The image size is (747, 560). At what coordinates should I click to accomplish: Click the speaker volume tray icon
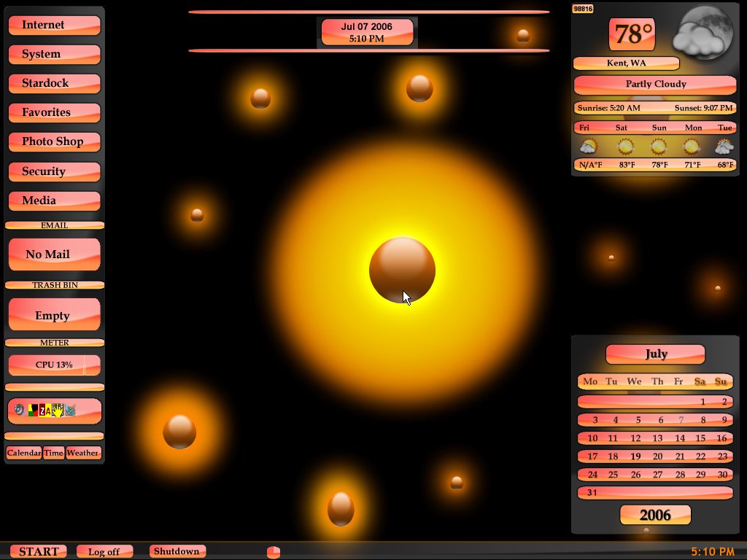20,411
